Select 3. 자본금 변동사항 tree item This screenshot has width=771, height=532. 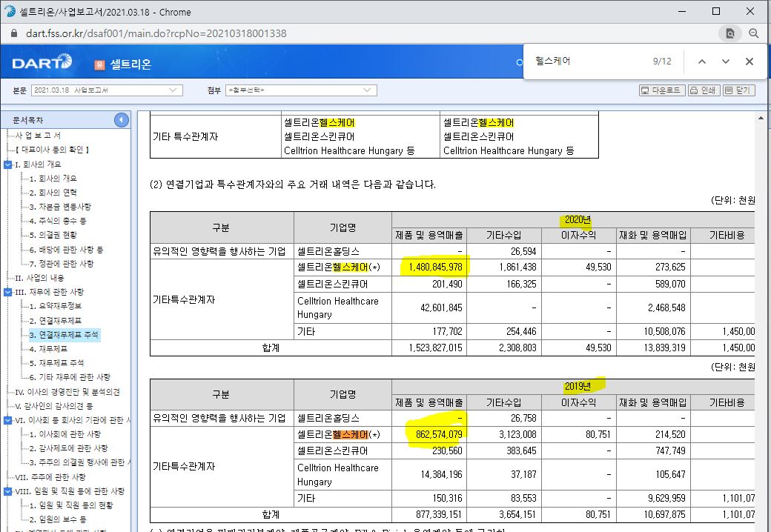coord(59,207)
